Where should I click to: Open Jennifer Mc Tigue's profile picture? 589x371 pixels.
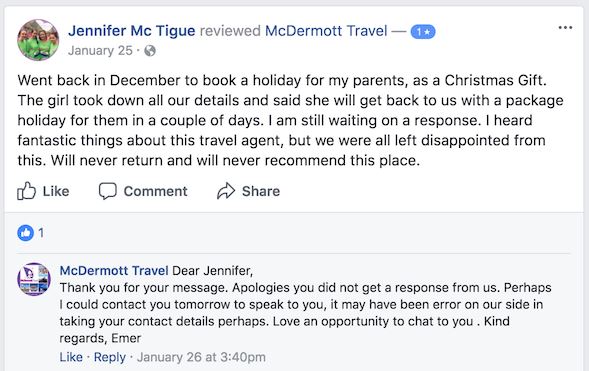[38, 40]
